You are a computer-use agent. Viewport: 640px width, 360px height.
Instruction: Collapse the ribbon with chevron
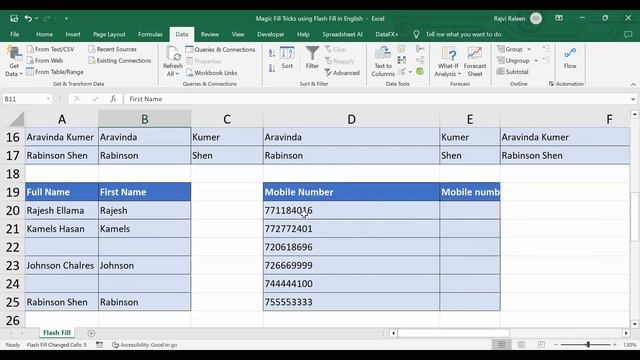coord(633,84)
